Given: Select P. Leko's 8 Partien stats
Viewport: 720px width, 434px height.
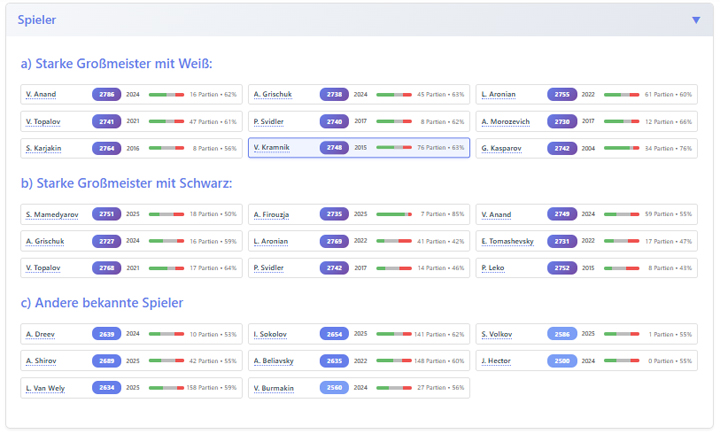Looking at the screenshot, I should coord(669,268).
